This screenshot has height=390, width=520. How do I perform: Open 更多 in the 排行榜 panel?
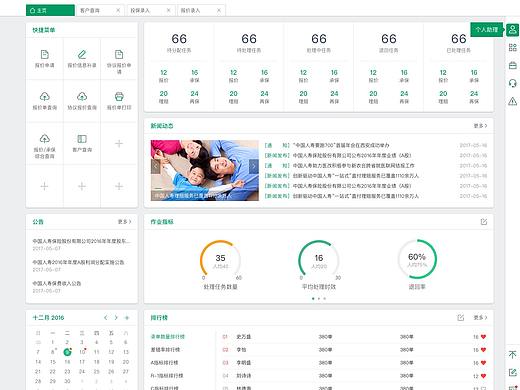[x=480, y=318]
